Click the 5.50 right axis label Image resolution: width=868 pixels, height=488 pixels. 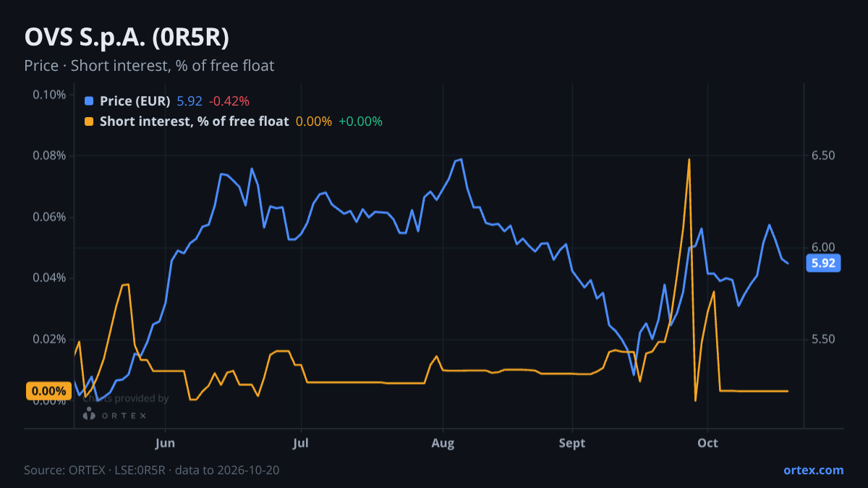click(823, 339)
